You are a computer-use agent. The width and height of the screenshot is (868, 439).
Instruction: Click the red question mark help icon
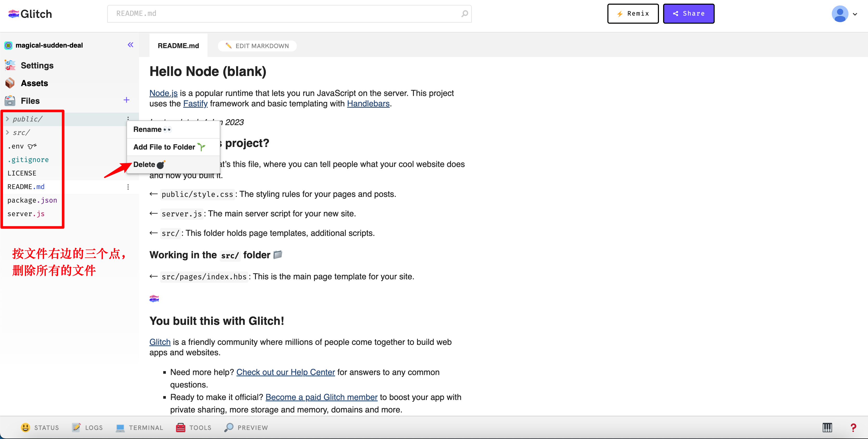853,428
